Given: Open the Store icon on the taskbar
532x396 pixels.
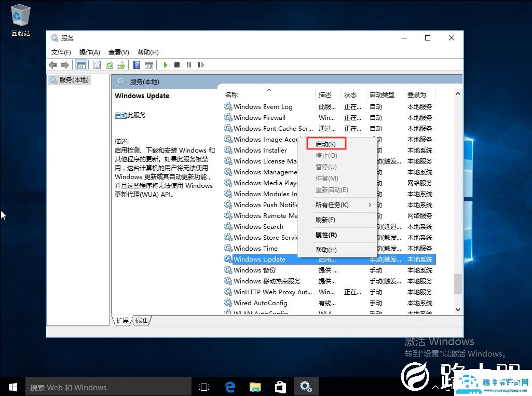Looking at the screenshot, I should point(280,387).
